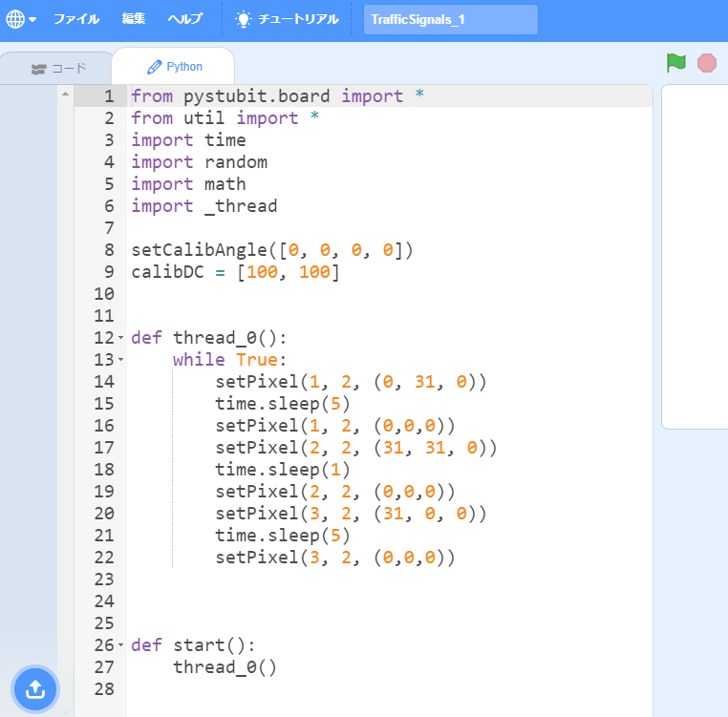Click the 'import random' line

tap(199, 162)
